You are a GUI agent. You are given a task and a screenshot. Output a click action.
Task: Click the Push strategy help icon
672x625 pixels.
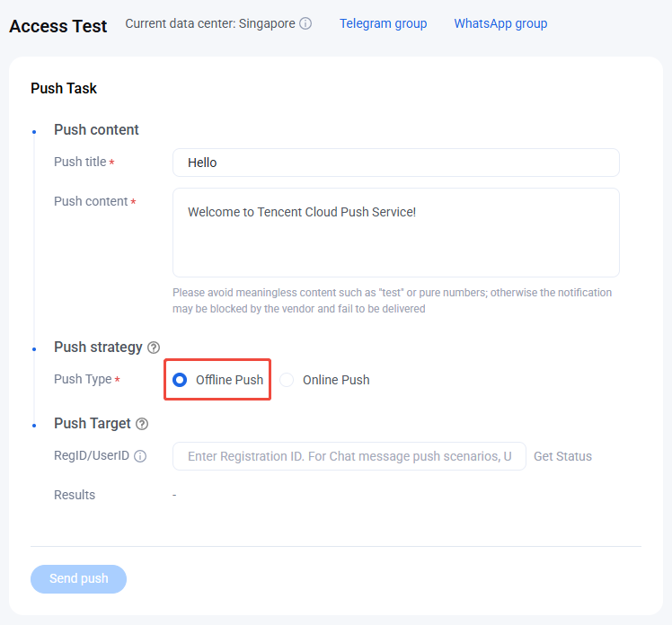tap(154, 348)
